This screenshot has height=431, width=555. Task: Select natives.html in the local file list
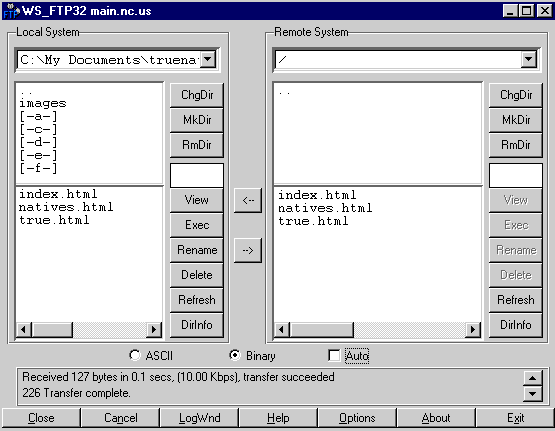pyautogui.click(x=66, y=207)
